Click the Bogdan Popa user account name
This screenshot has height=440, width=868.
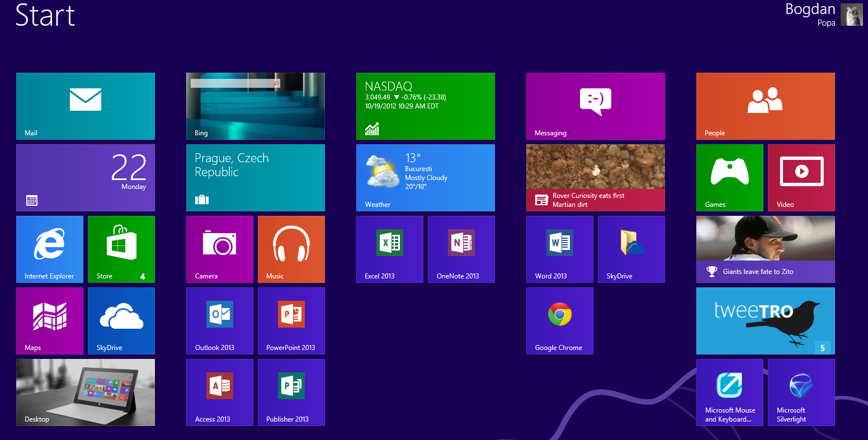810,15
